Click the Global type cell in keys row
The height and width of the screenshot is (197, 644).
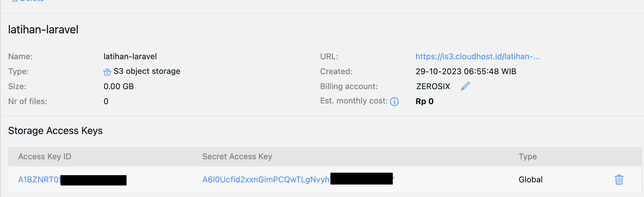coord(531,180)
